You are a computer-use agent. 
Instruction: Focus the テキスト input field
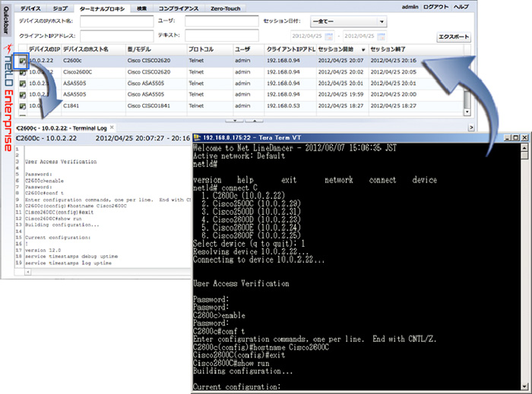point(222,35)
